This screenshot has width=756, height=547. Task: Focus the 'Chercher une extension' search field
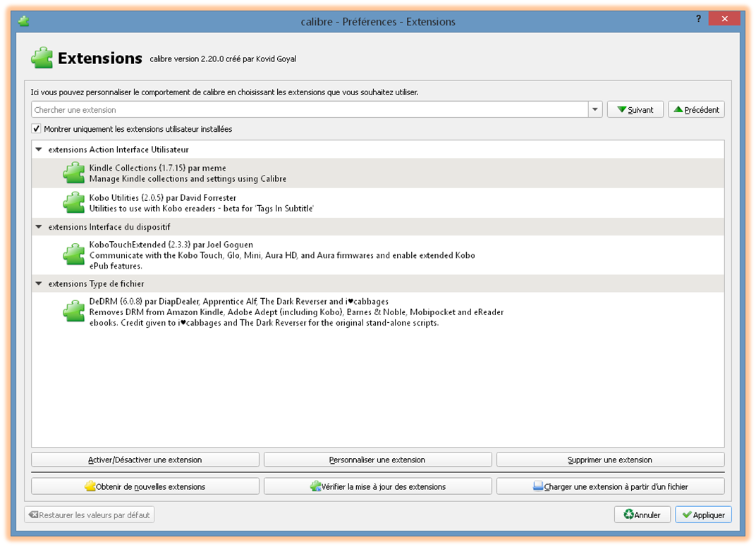(x=310, y=109)
